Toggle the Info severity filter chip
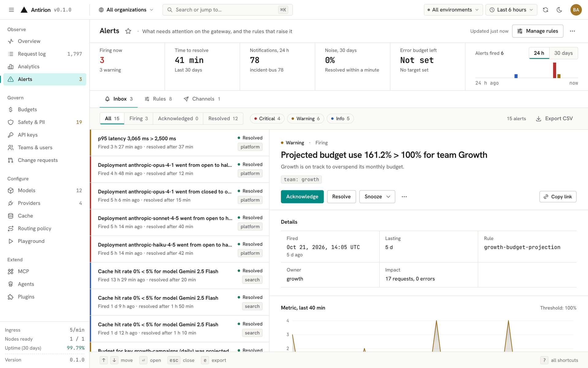This screenshot has height=368, width=588. pyautogui.click(x=340, y=119)
